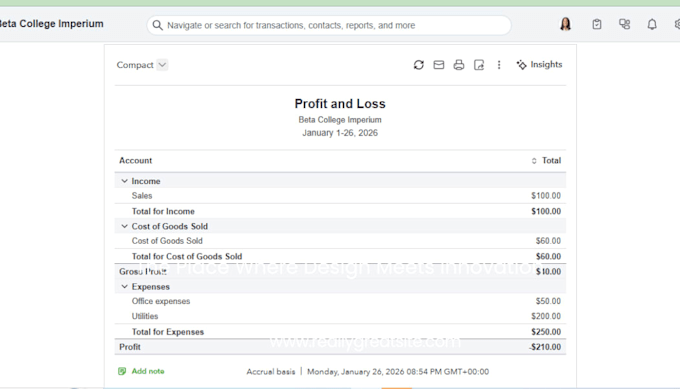
Task: Open the user profile avatar
Action: click(565, 24)
